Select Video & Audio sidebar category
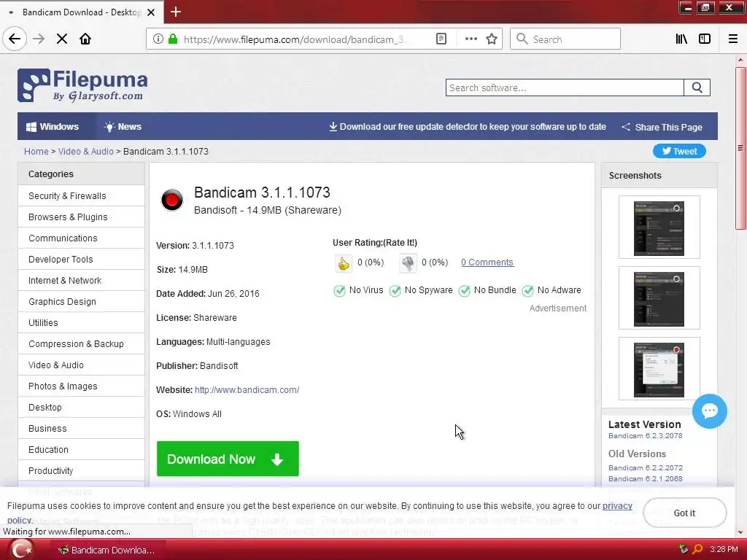 point(82,365)
